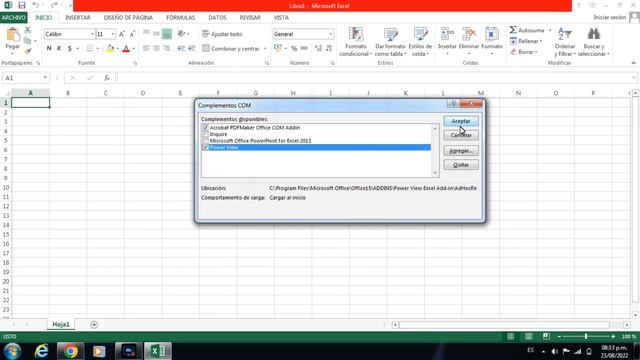
Task: Click the Cancelar button
Action: 461,135
